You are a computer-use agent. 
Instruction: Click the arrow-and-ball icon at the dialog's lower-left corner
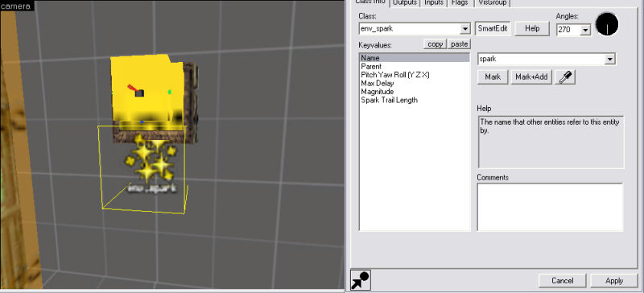[360, 280]
